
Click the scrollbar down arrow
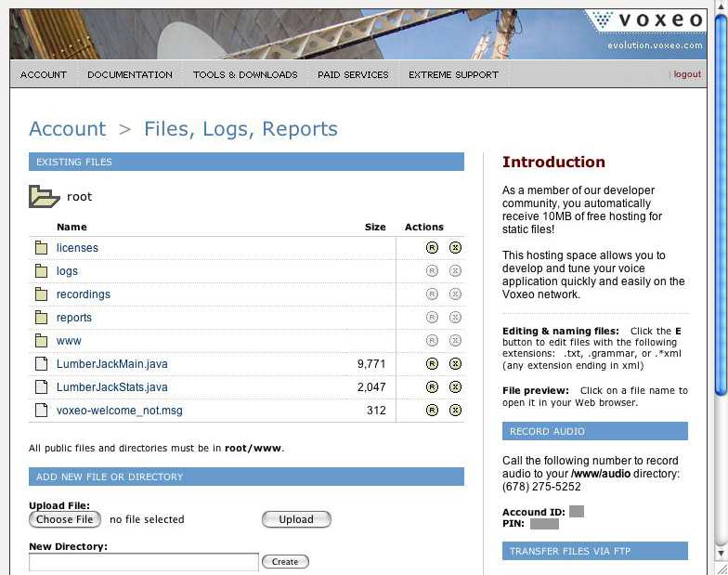point(721,554)
